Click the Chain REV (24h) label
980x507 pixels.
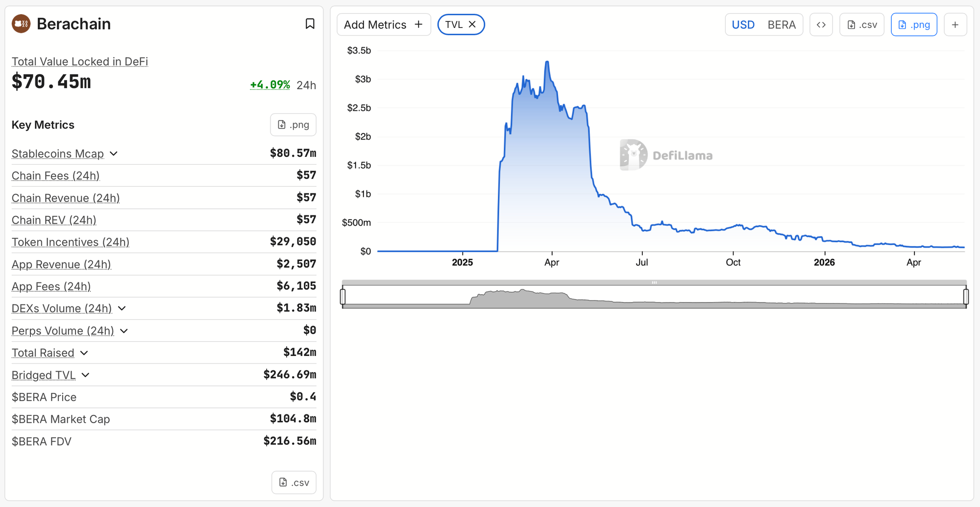[54, 220]
